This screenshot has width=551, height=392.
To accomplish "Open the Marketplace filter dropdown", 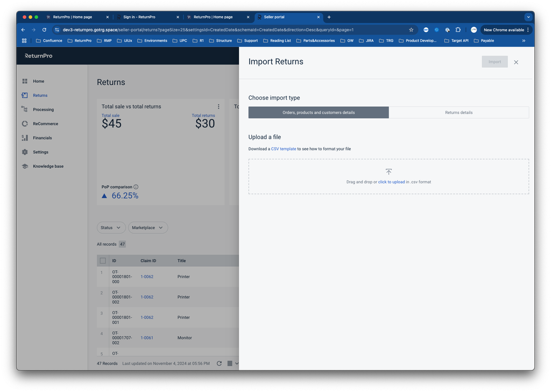I will coord(147,227).
